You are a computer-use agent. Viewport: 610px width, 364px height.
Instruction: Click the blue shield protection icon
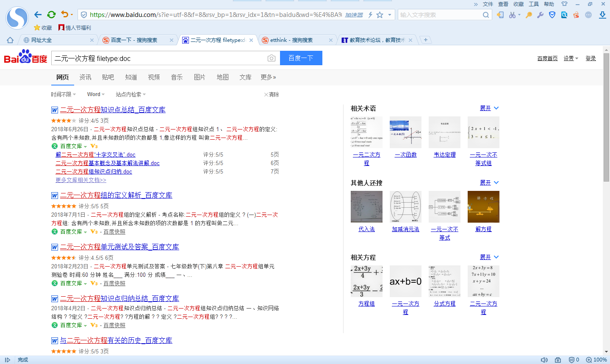pos(552,15)
